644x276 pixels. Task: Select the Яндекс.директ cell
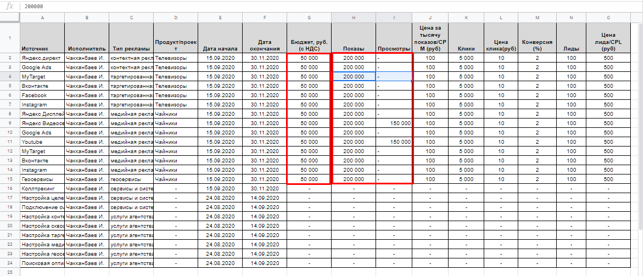click(42, 58)
